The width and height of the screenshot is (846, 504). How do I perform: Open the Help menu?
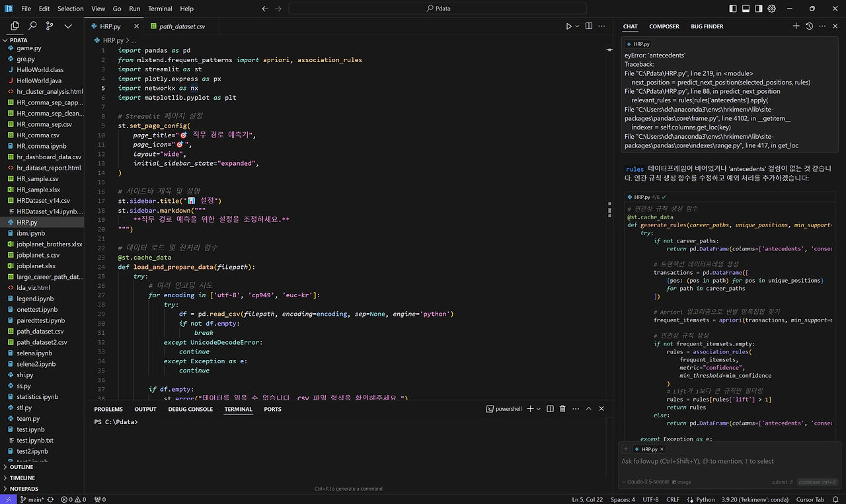187,9
